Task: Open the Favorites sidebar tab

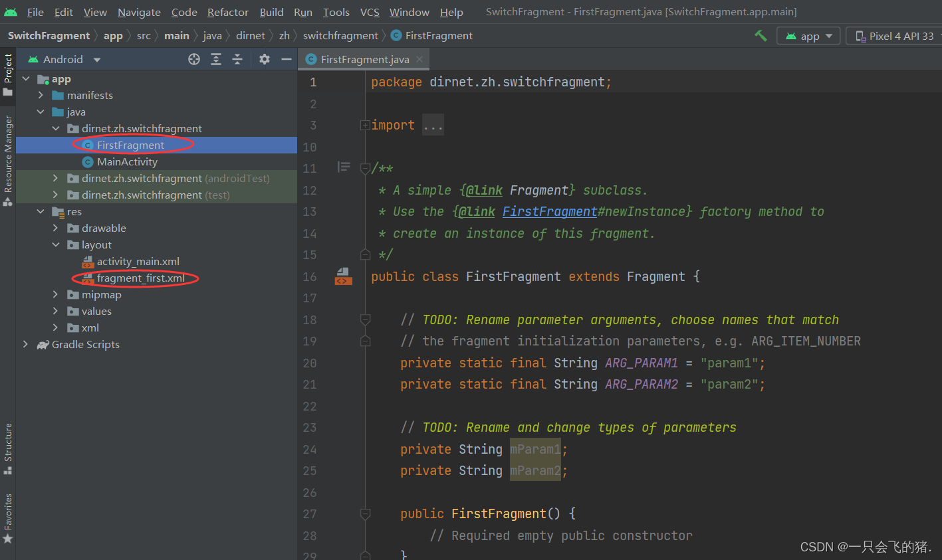Action: tap(8, 519)
